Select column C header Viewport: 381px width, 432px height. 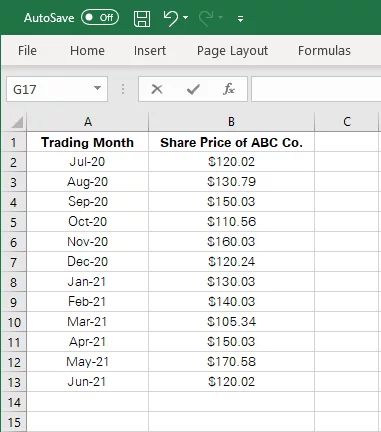pos(347,122)
